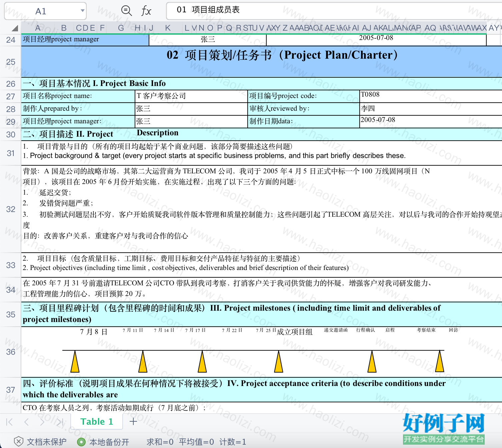Jump to first sheet navigation arrow

coord(9,422)
